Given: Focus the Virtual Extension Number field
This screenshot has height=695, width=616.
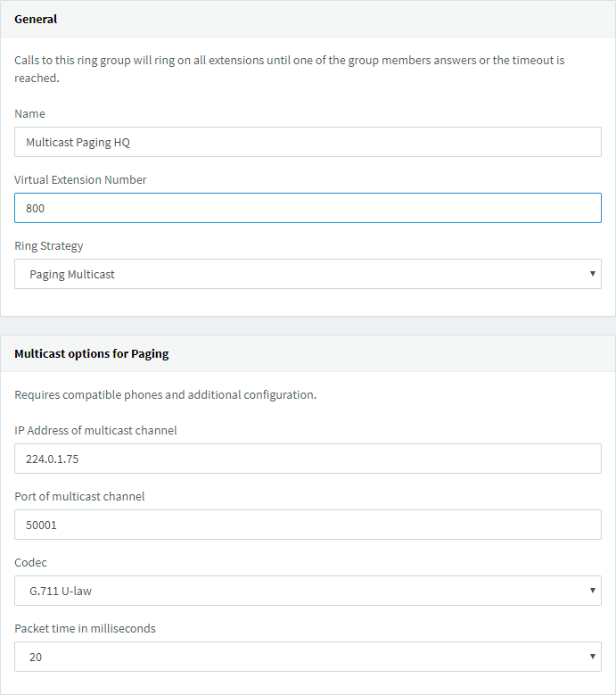Looking at the screenshot, I should click(308, 208).
